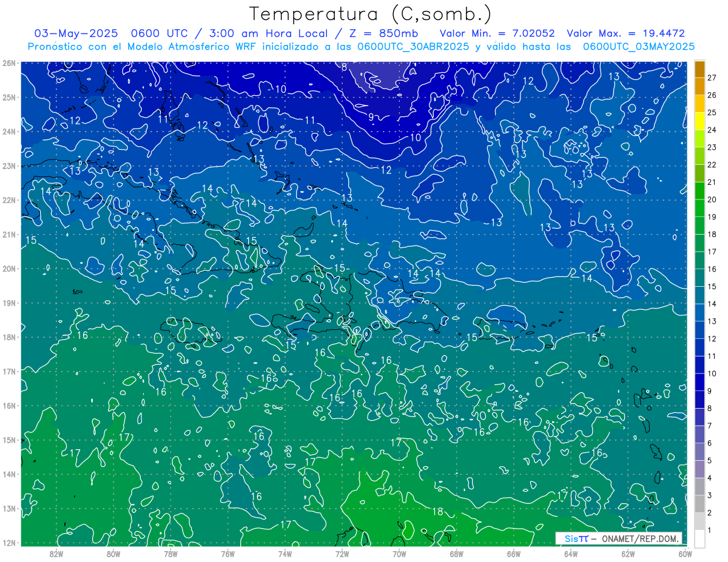Click the 12N latitude axis label
The image size is (728, 562).
pos(8,543)
